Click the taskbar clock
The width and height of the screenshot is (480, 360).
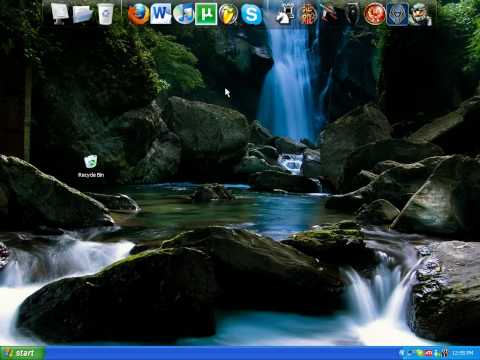pyautogui.click(x=462, y=353)
